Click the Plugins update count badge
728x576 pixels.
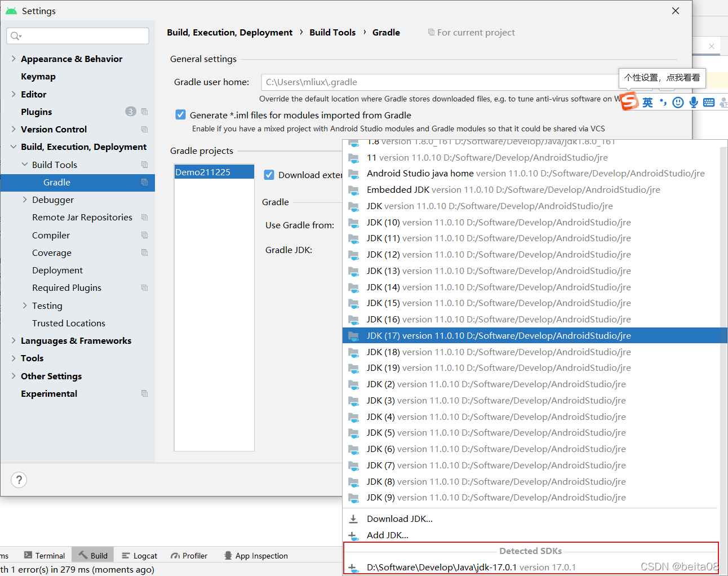131,112
